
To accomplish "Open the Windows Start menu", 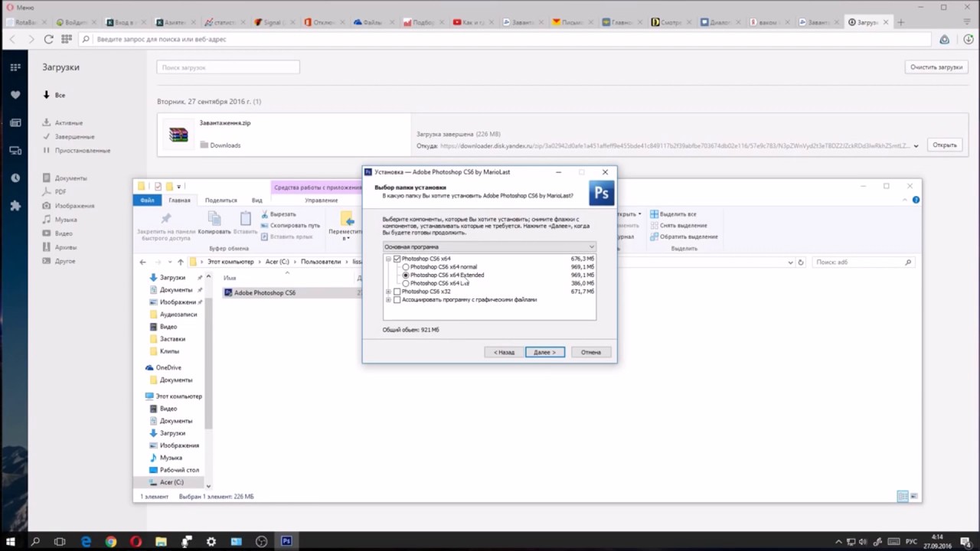I will coord(11,541).
